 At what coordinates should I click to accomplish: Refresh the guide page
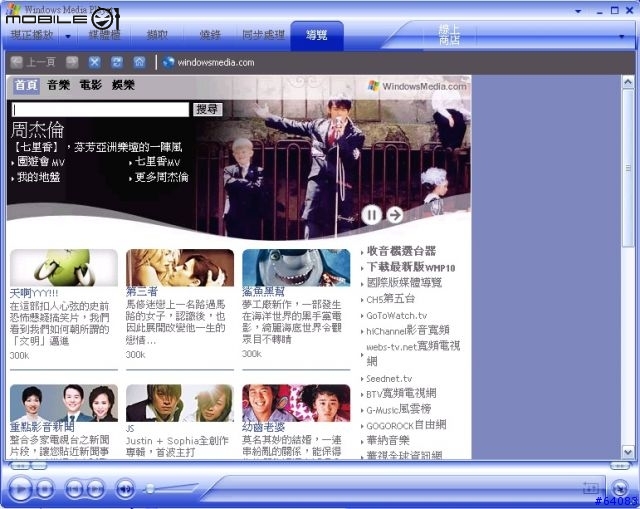click(117, 62)
